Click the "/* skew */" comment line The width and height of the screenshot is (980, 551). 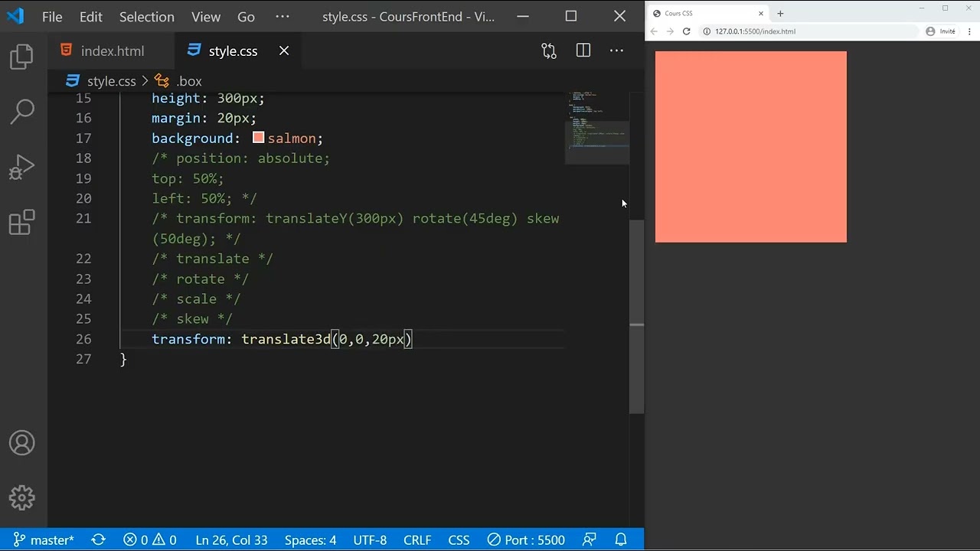coord(192,318)
